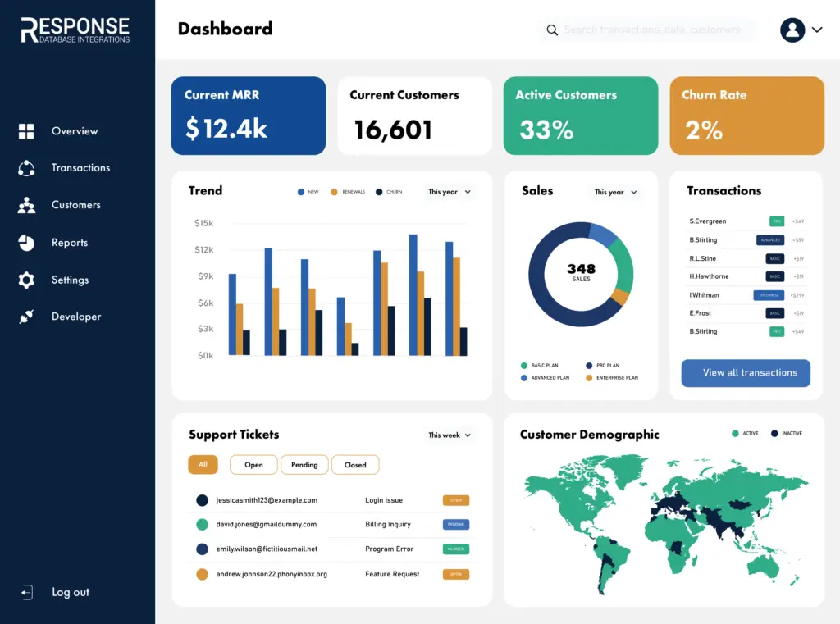Click the Customers people icon
840x624 pixels.
point(26,205)
